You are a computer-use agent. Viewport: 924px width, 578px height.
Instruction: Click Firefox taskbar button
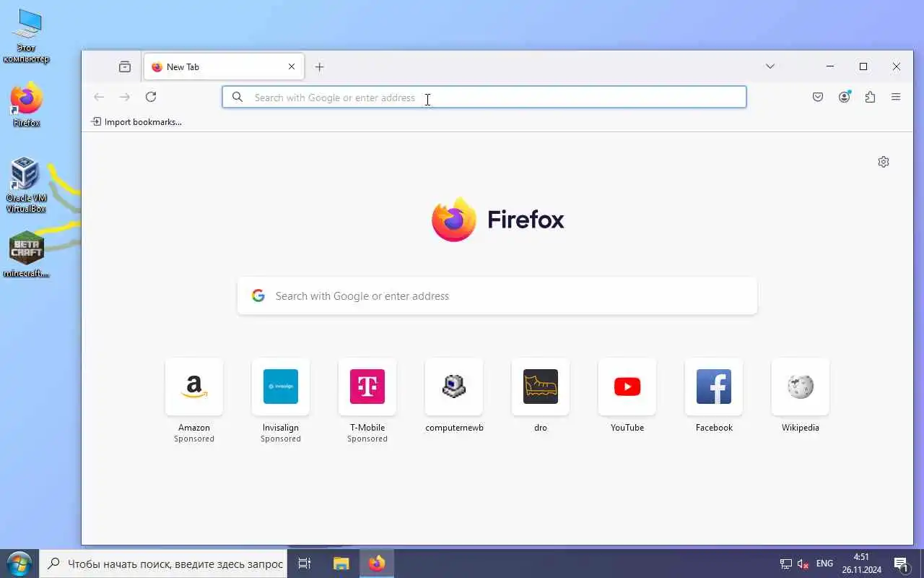[x=377, y=564]
